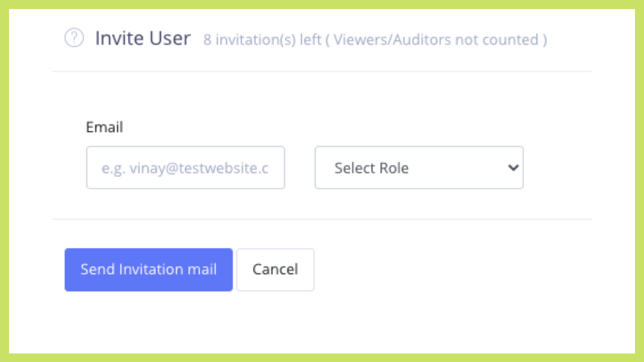Submit the invitation with the blue button
Viewport: 644px width, 362px height.
[148, 269]
